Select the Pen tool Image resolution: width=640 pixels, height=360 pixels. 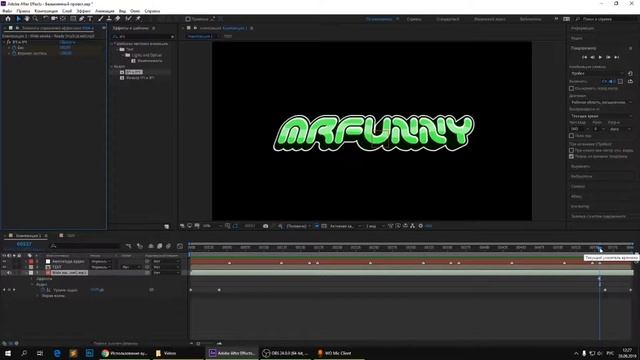pos(82,19)
